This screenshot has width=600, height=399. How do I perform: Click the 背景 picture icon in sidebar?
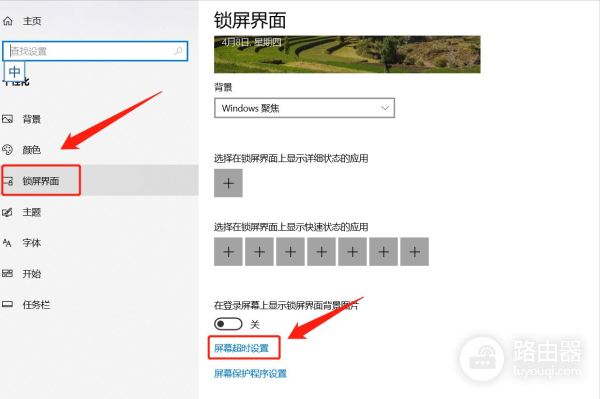point(7,119)
